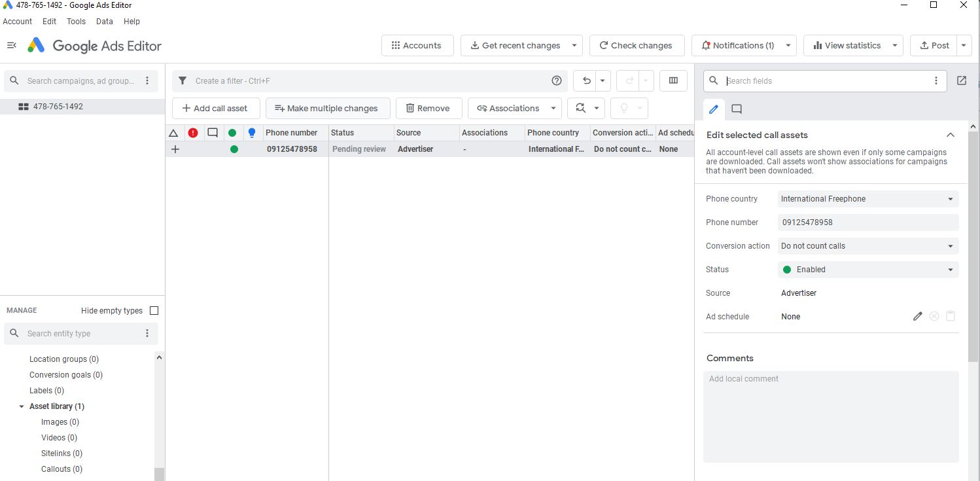
Task: Collapse the sidebar with hamburger icon
Action: tap(11, 45)
